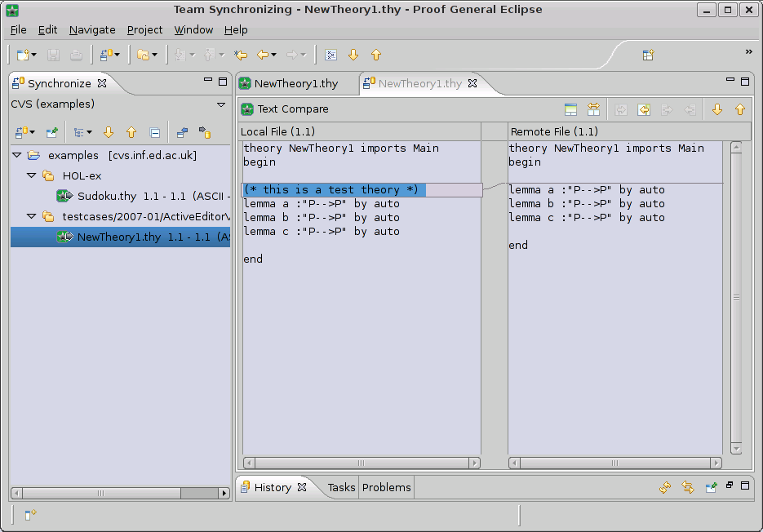Maximize the Synchronize view panel
The height and width of the screenshot is (532, 763).
[x=223, y=82]
